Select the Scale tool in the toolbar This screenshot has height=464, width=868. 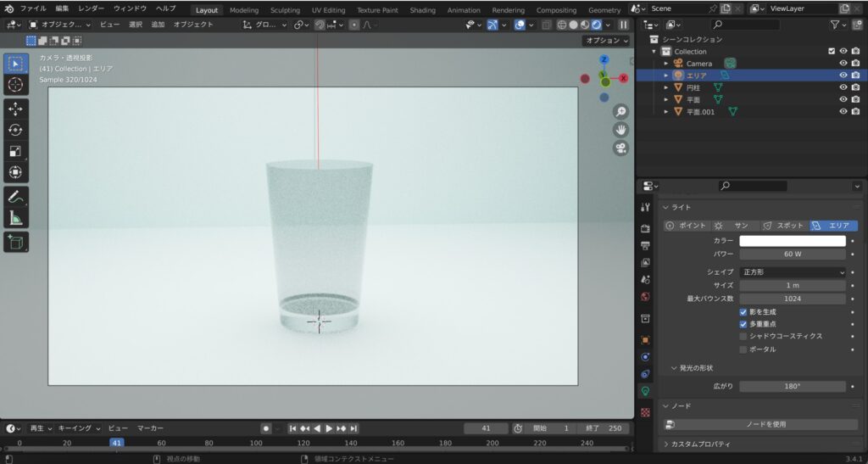(x=15, y=151)
